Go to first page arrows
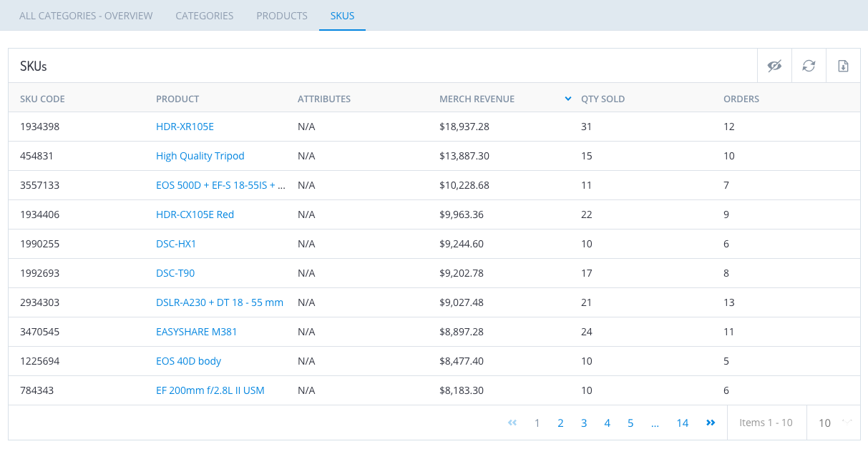Image resolution: width=868 pixels, height=449 pixels. click(x=512, y=423)
